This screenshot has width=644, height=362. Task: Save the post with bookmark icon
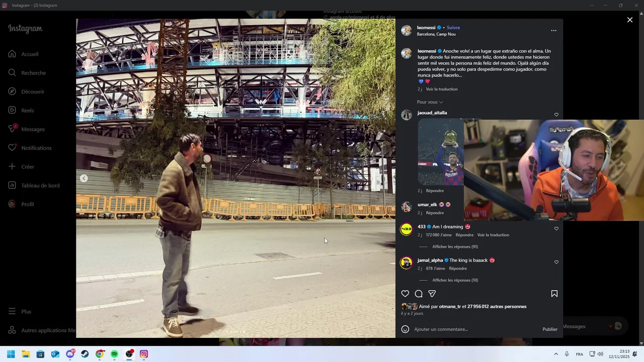[x=554, y=294]
